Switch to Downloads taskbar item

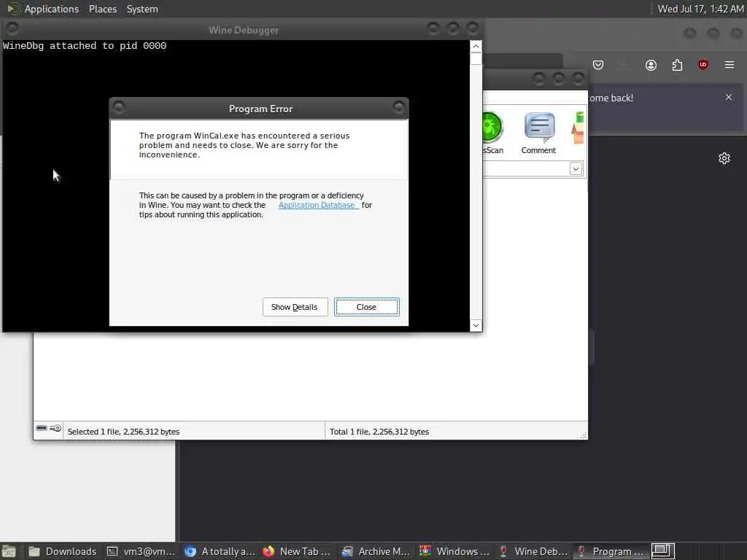coord(62,551)
